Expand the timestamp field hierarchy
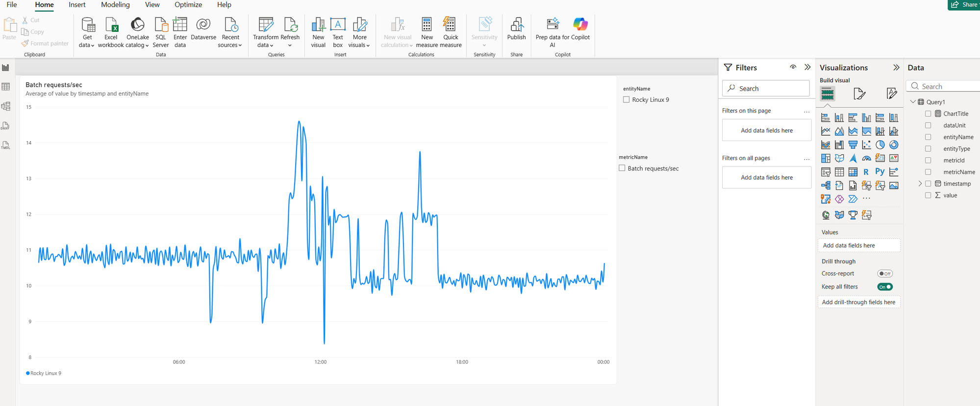This screenshot has width=980, height=406. click(920, 184)
